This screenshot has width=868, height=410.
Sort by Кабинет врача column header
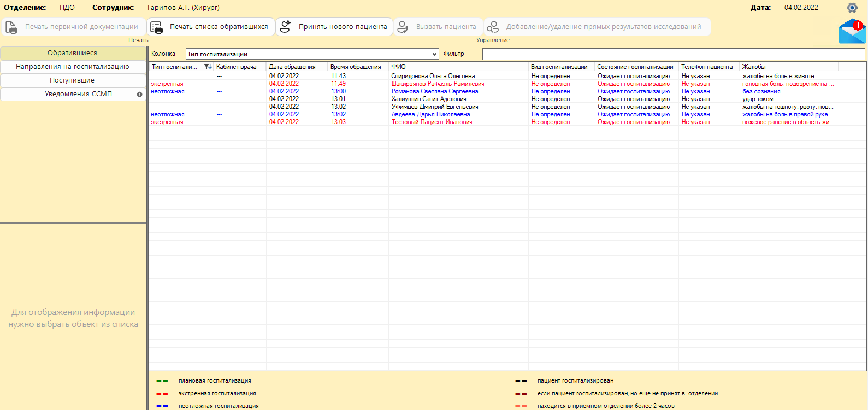tap(240, 67)
